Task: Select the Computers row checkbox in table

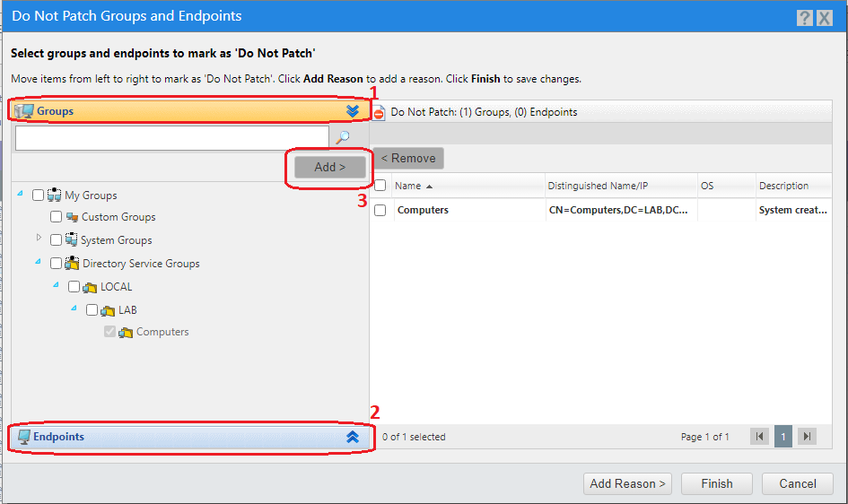Action: pos(380,210)
